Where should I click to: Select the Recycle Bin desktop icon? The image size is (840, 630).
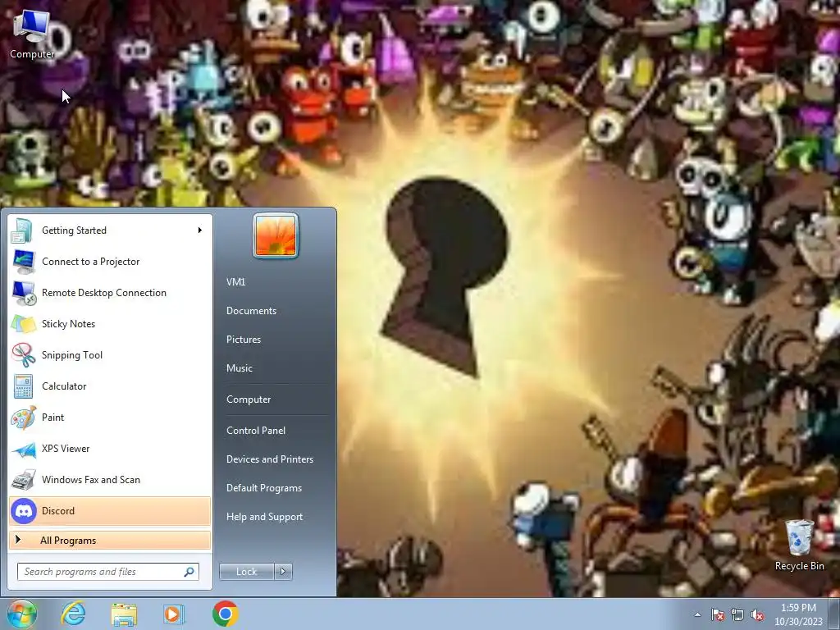(799, 546)
